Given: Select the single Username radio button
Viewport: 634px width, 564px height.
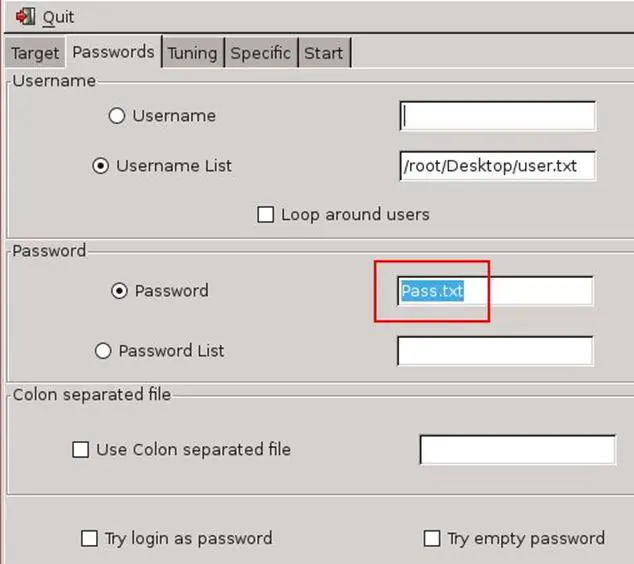Looking at the screenshot, I should (x=117, y=116).
